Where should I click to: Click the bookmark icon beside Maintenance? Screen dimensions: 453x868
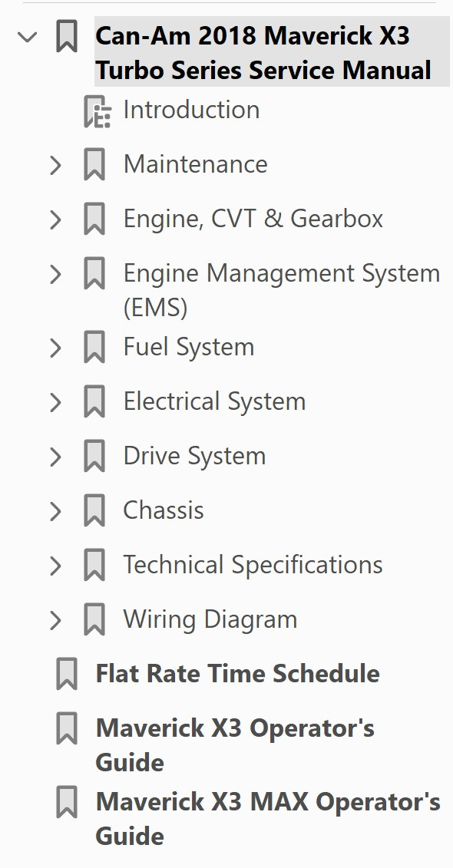pyautogui.click(x=94, y=164)
